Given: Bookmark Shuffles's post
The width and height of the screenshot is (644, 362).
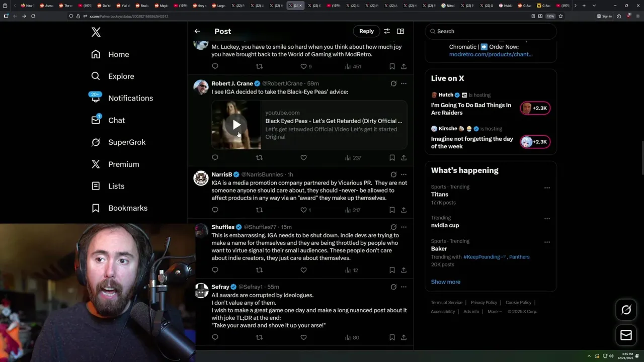Looking at the screenshot, I should tap(392, 270).
